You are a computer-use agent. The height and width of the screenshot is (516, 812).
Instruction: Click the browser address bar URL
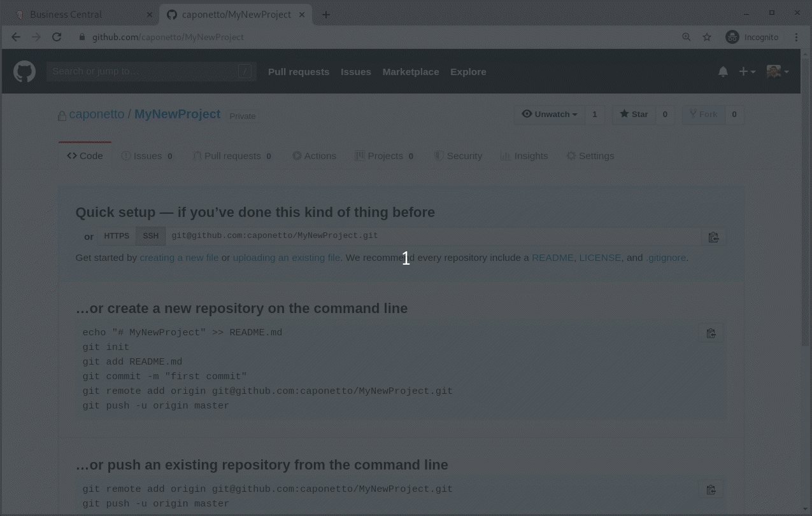168,37
